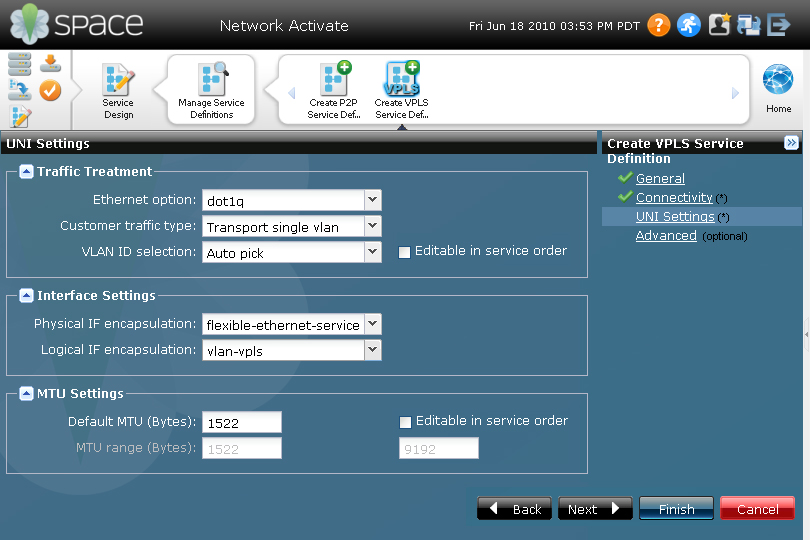
Task: Click the right edge panel splitter handle
Action: point(806,334)
